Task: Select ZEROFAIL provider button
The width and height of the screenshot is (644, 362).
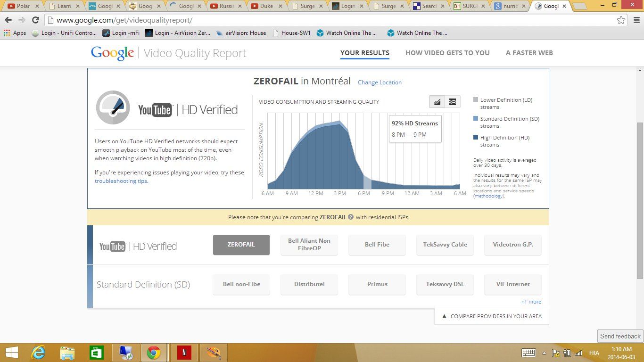Action: [241, 245]
